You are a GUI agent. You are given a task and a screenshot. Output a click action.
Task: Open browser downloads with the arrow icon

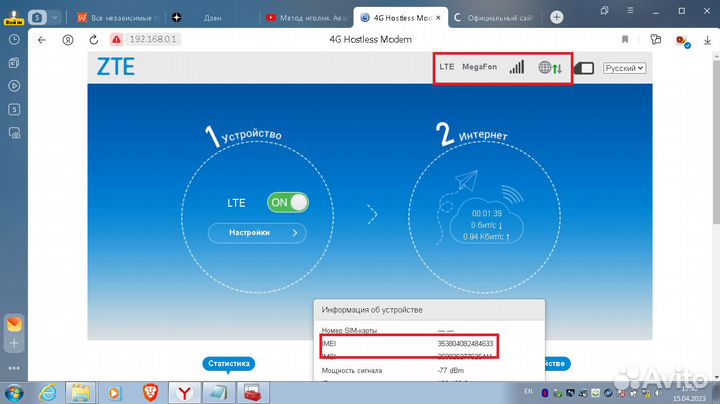point(707,40)
